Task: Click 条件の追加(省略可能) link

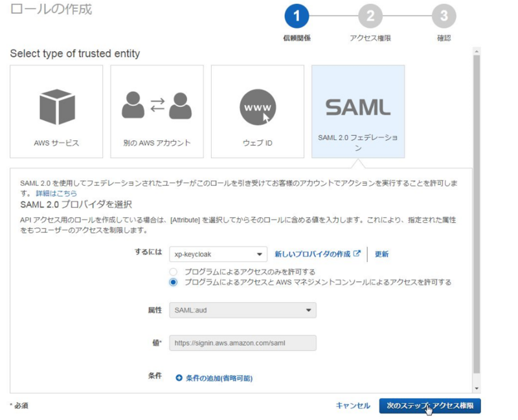Action: (219, 378)
